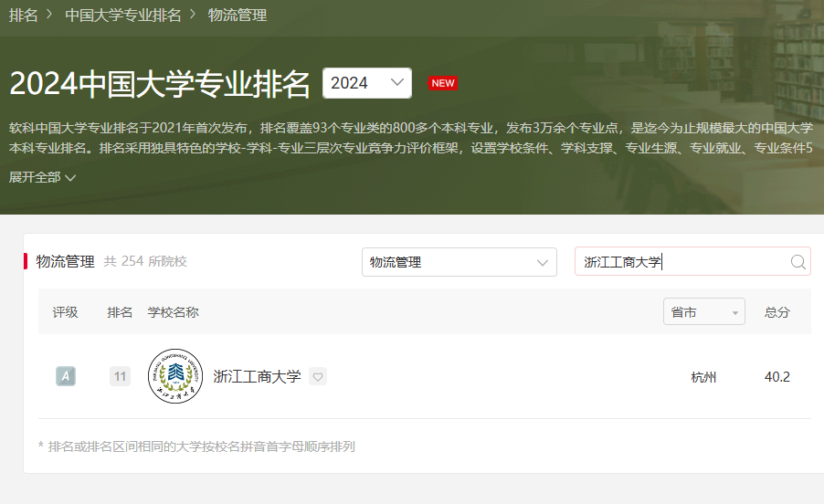The image size is (824, 504).
Task: Click the grade A badge icon
Action: point(65,376)
